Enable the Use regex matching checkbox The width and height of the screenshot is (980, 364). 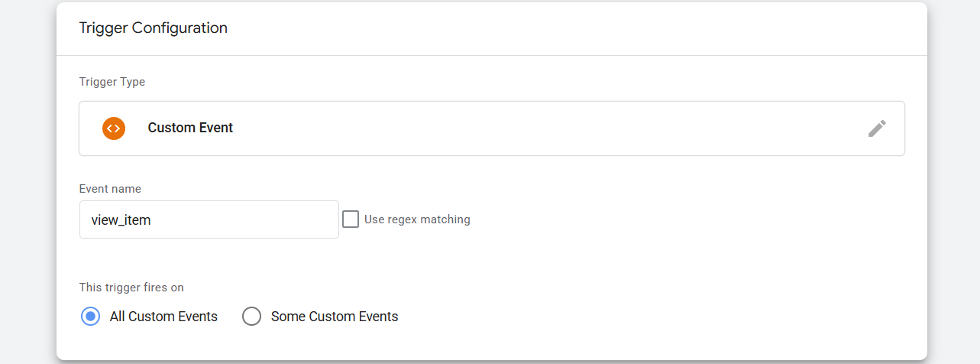click(x=351, y=219)
